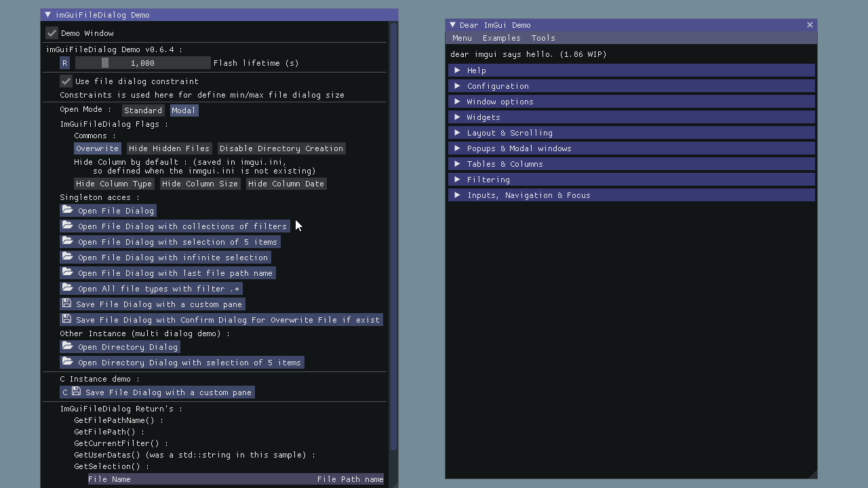Enable Hide Column Type
The image size is (868, 488).
(114, 183)
